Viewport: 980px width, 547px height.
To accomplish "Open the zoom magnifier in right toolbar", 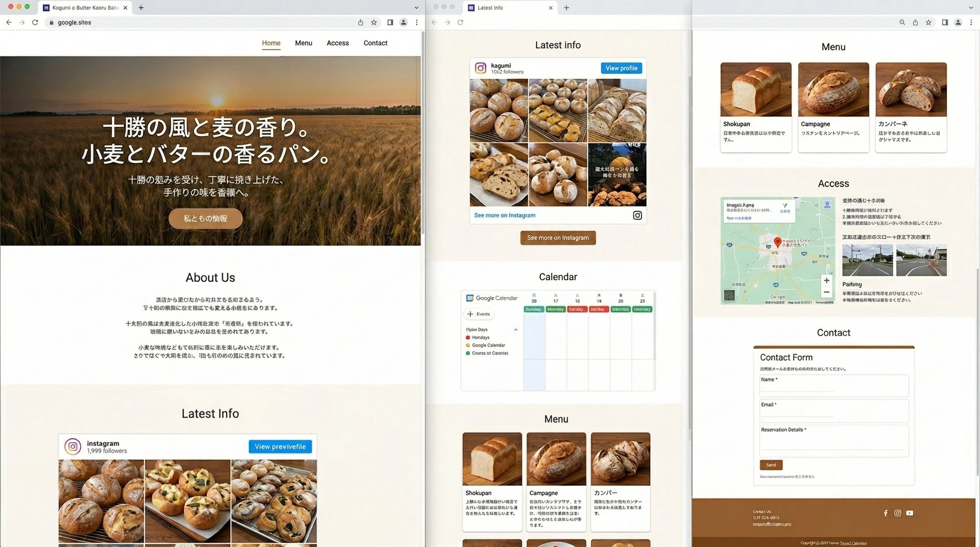I will click(902, 22).
